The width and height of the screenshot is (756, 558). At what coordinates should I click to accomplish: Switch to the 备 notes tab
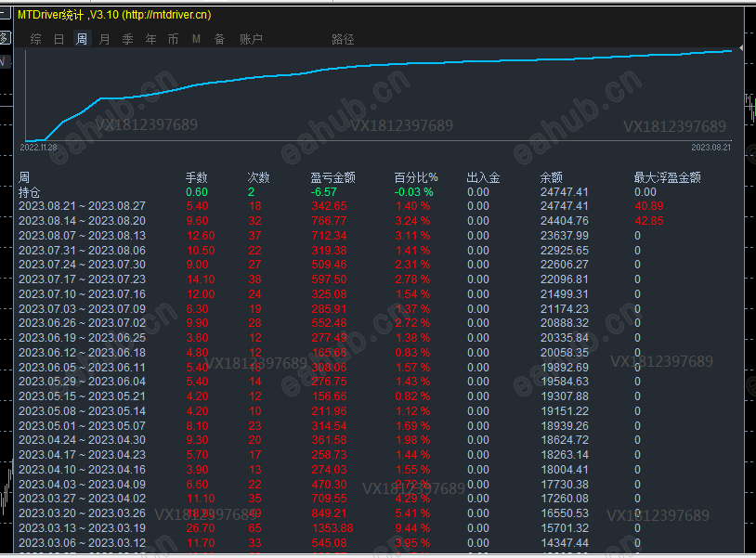tap(219, 39)
